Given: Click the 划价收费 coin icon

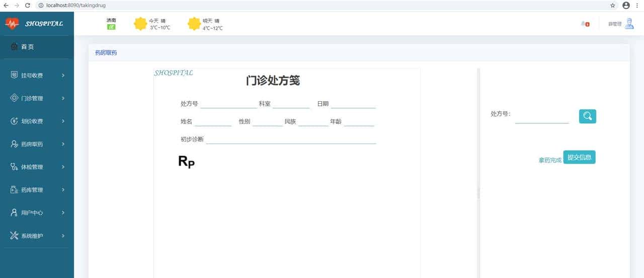Looking at the screenshot, I should pos(14,121).
